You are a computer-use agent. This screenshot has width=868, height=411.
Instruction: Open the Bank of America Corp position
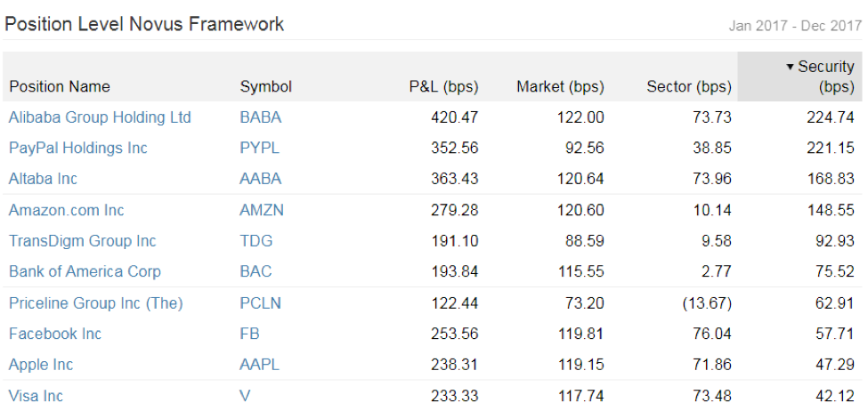click(x=85, y=271)
